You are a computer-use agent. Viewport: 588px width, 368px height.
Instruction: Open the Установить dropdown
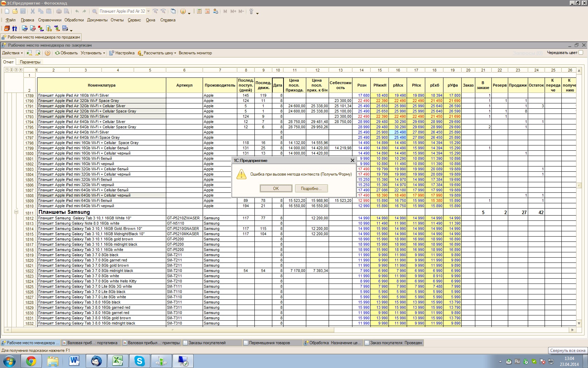tap(93, 53)
